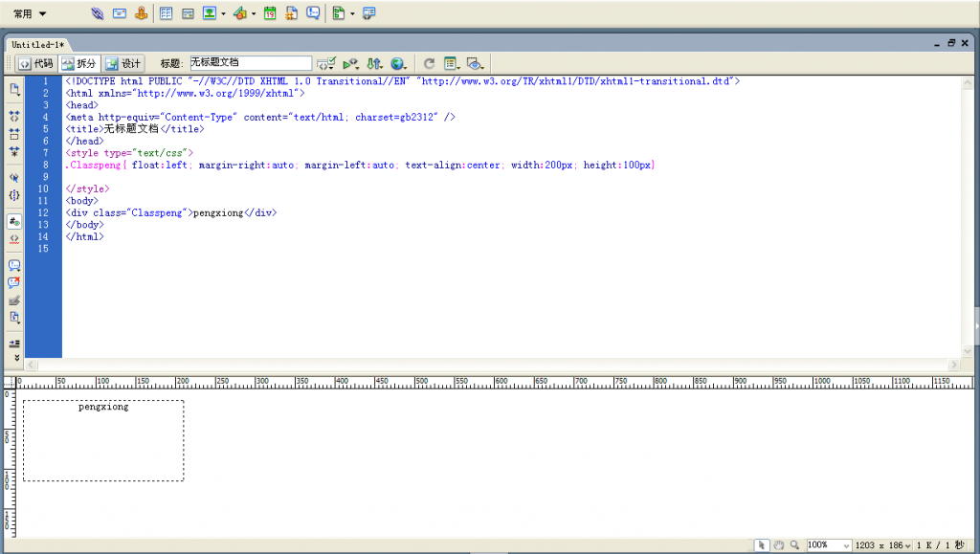Click the Hyperlink insert icon

97,13
